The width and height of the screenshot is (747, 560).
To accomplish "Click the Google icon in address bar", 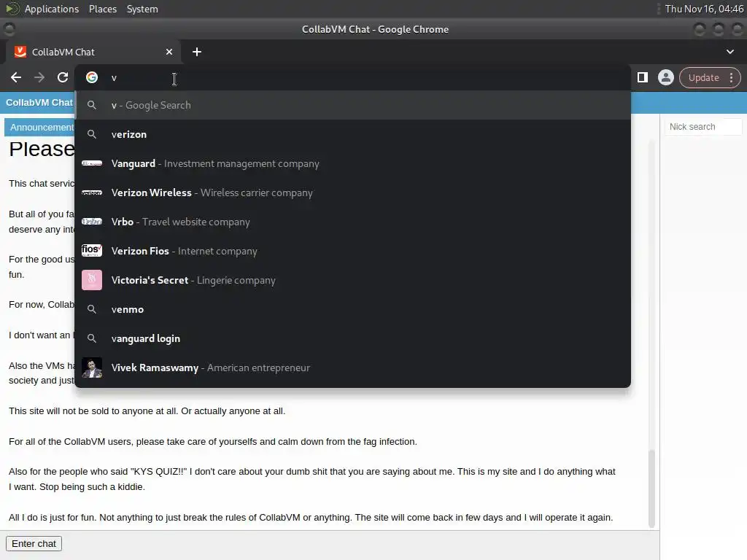I will click(x=92, y=77).
